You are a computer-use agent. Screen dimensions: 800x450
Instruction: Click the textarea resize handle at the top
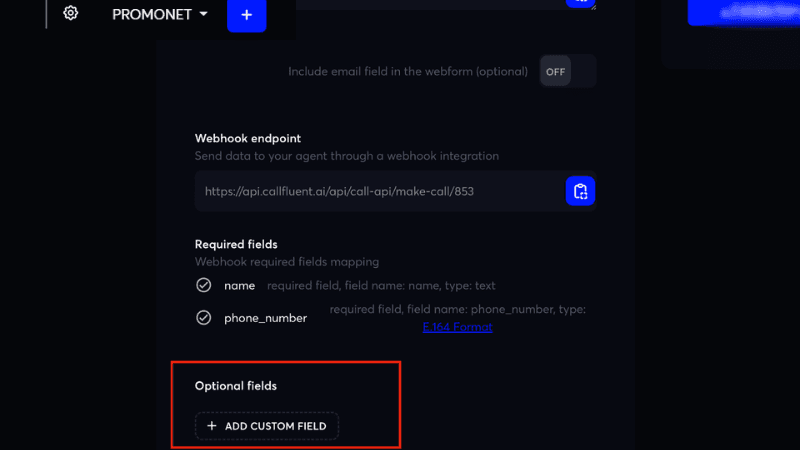594,6
